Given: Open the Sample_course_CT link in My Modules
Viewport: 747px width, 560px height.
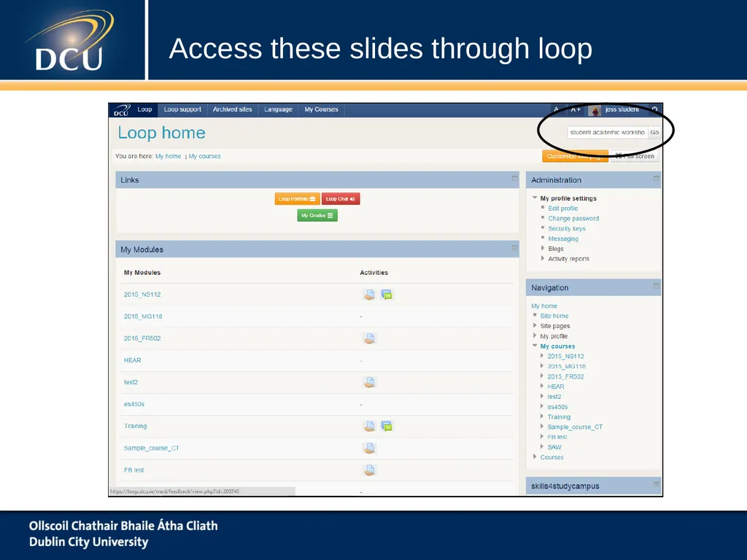Looking at the screenshot, I should coord(152,448).
